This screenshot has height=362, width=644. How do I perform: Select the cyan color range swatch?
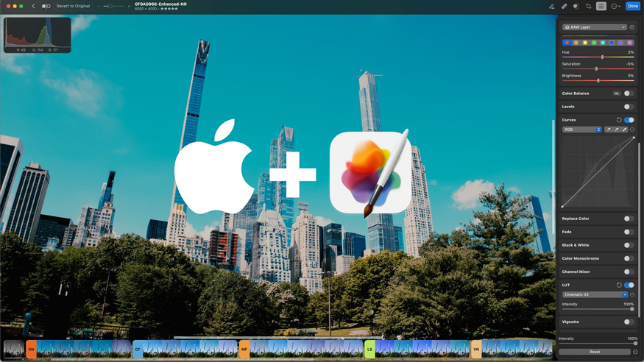coord(603,43)
